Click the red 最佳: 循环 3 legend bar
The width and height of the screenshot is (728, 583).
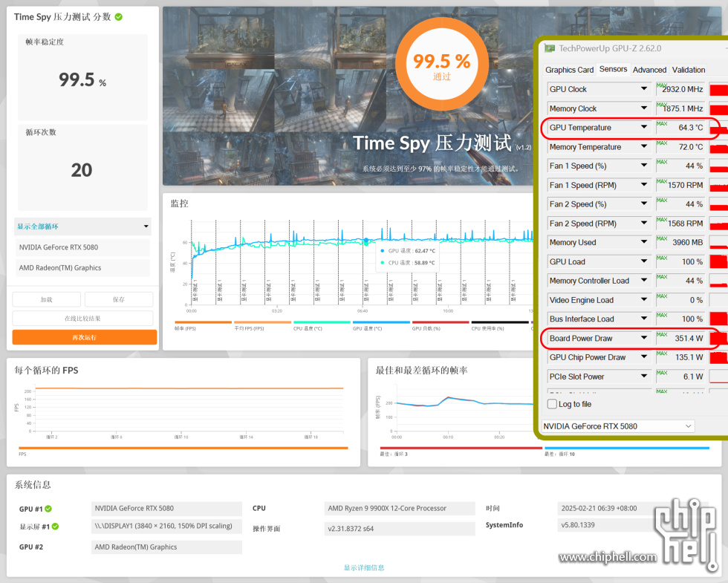click(461, 448)
